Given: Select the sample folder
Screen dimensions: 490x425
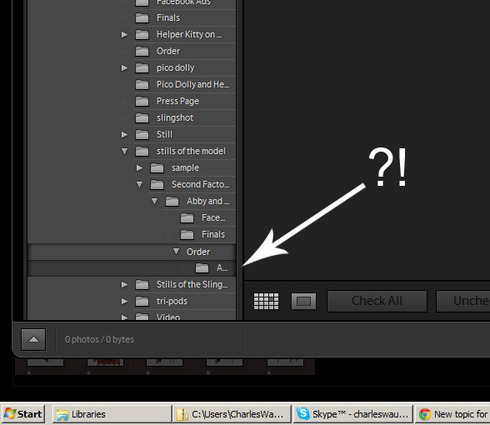Looking at the screenshot, I should click(x=185, y=168).
